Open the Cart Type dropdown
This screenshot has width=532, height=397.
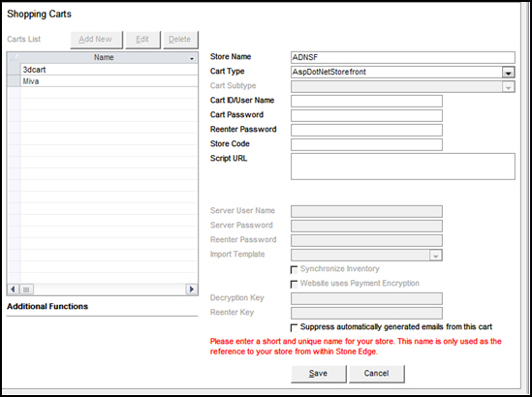[x=508, y=73]
